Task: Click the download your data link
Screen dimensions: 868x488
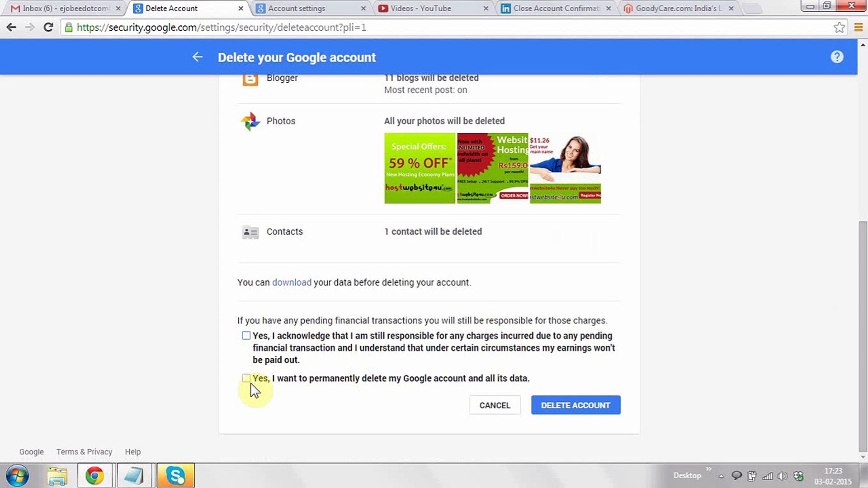Action: tap(292, 282)
